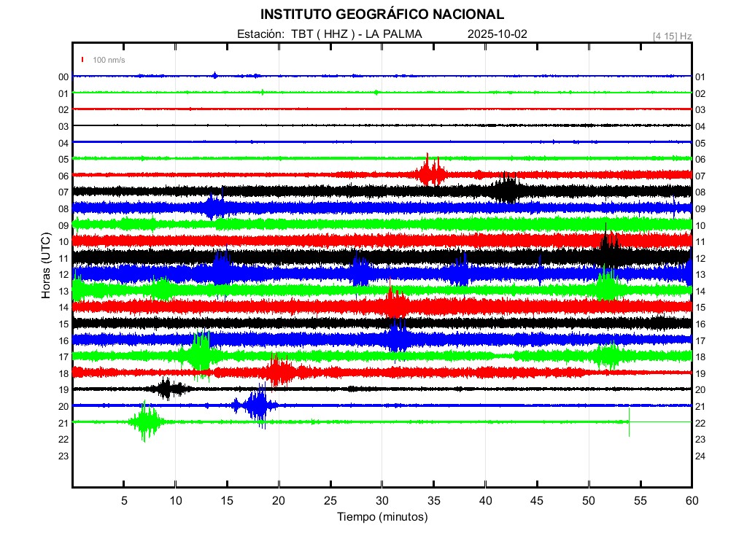Click the date 2025-10-02 in the header
This screenshot has width=747, height=560.
tap(497, 34)
